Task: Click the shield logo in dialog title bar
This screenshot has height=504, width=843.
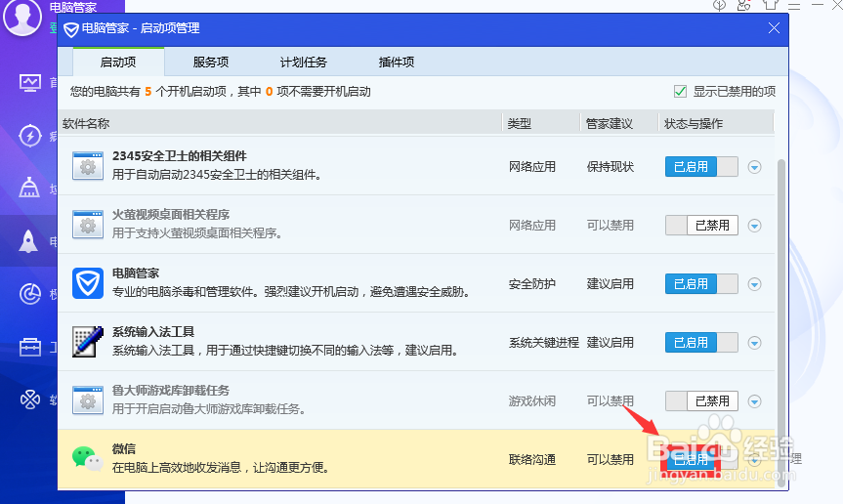Action: tap(71, 29)
